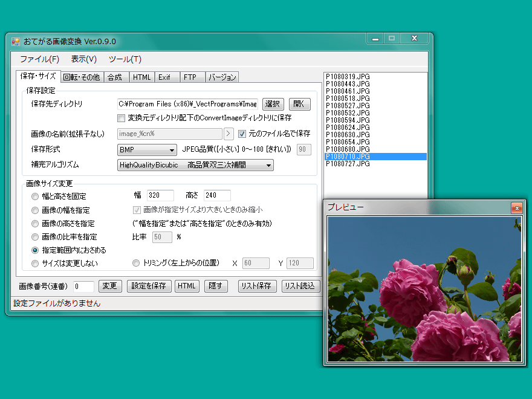Screen dimensions: 532x399
Task: Click the 選択 directory button
Action: point(273,104)
